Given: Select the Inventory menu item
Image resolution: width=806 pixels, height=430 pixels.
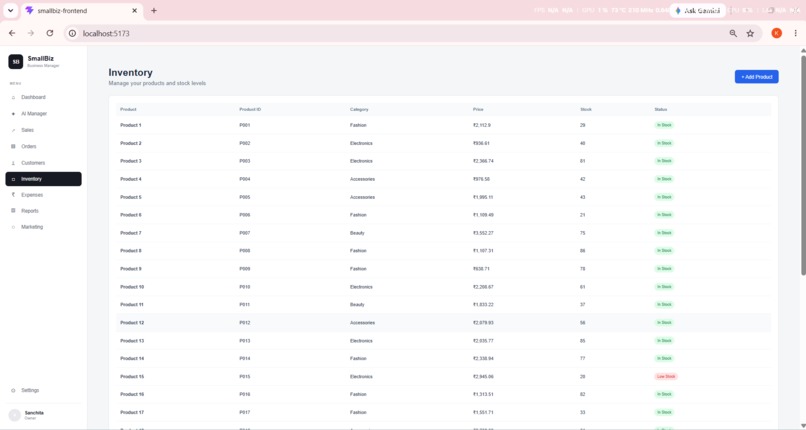Looking at the screenshot, I should tap(43, 179).
